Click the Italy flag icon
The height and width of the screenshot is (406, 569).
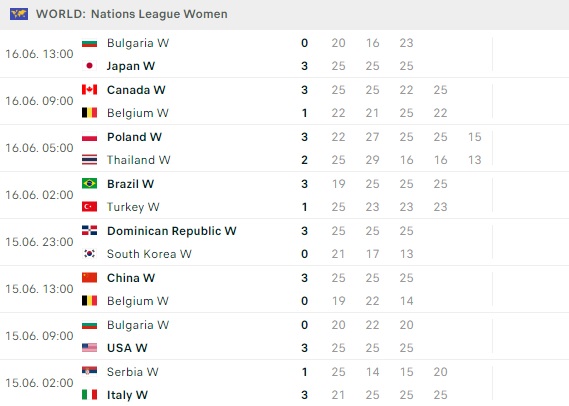coord(89,395)
